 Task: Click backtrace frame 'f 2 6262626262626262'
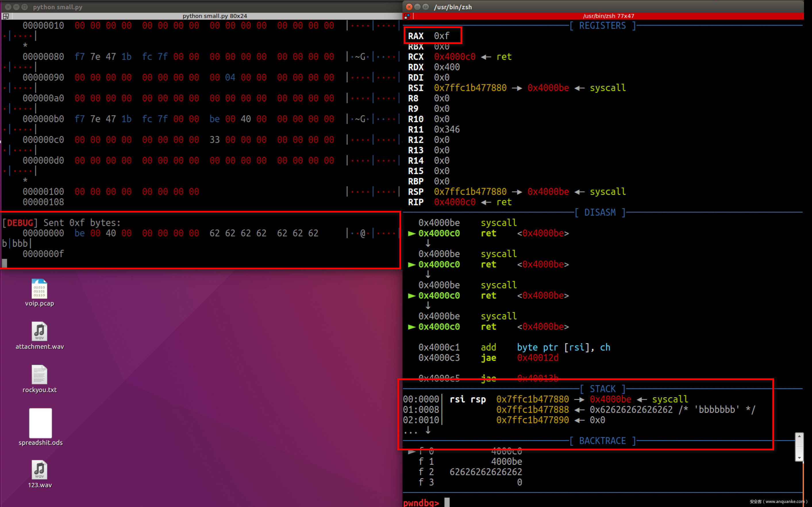[470, 472]
